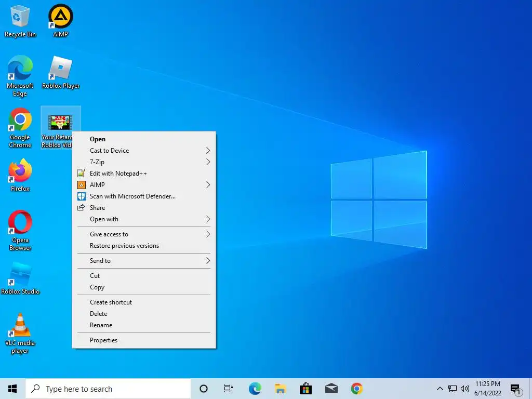532x399 pixels.
Task: Open the Recycle Bin desktop icon
Action: pos(20,21)
